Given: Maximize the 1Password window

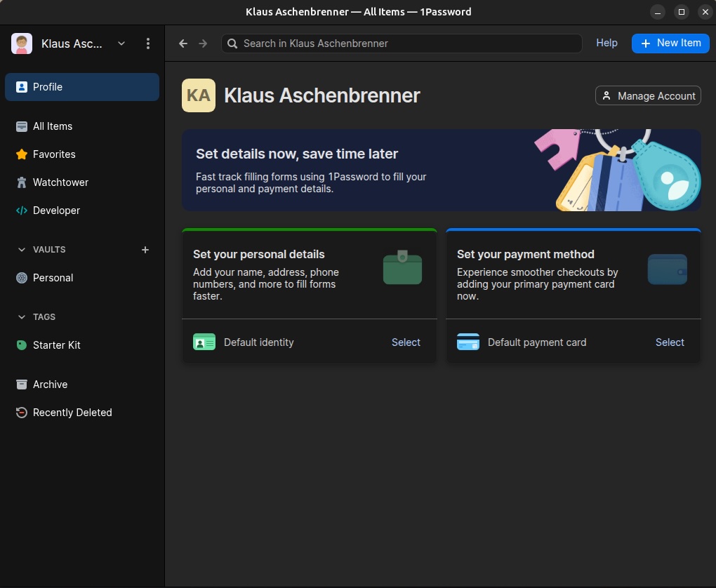Looking at the screenshot, I should 682,13.
